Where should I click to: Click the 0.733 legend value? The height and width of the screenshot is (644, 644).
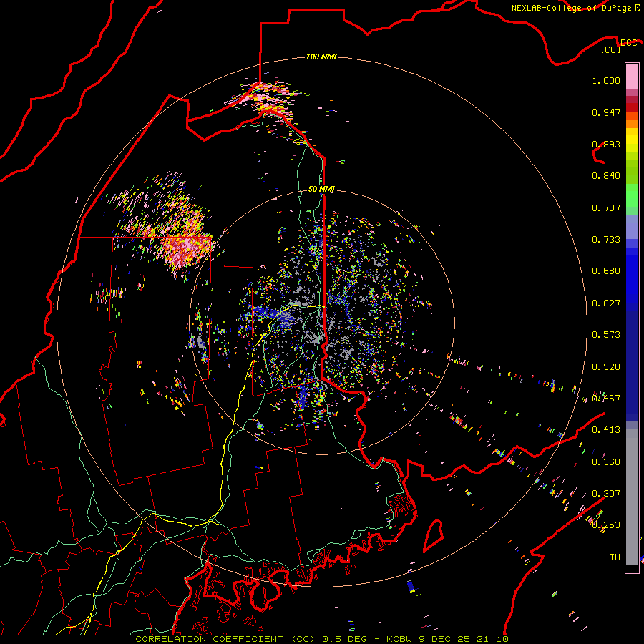(x=606, y=240)
